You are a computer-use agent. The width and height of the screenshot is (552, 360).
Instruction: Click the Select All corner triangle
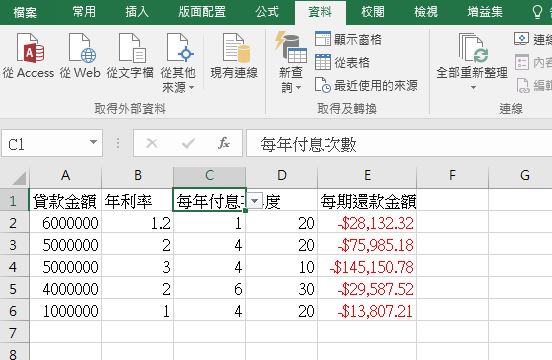point(19,178)
